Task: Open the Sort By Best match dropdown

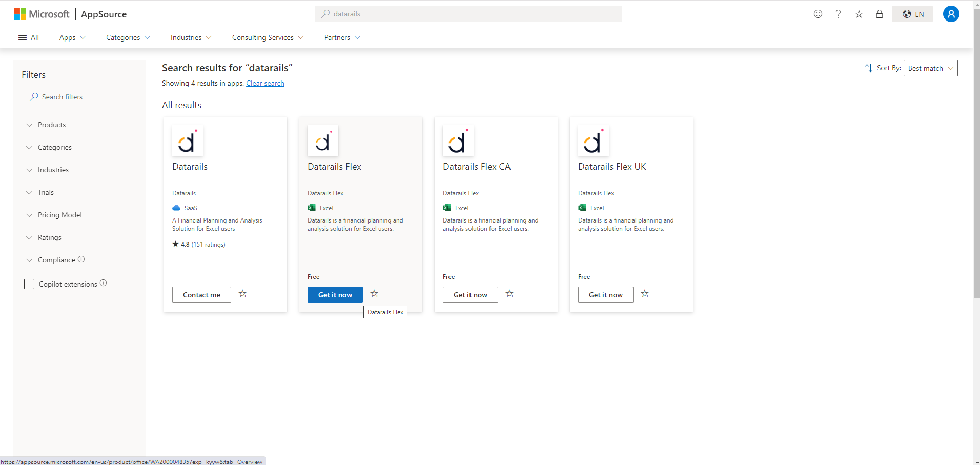Action: [930, 68]
